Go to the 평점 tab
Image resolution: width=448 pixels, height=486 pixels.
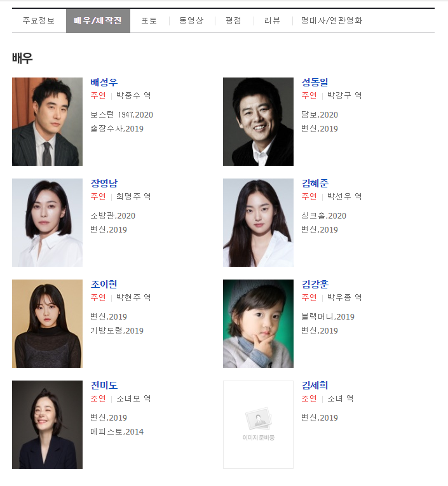[x=233, y=20]
